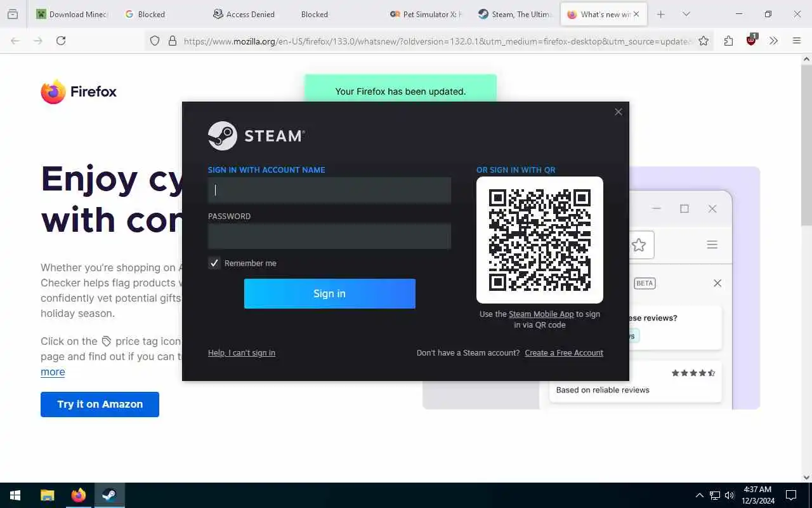The image size is (812, 508).
Task: Click the Sign in button
Action: 330,293
